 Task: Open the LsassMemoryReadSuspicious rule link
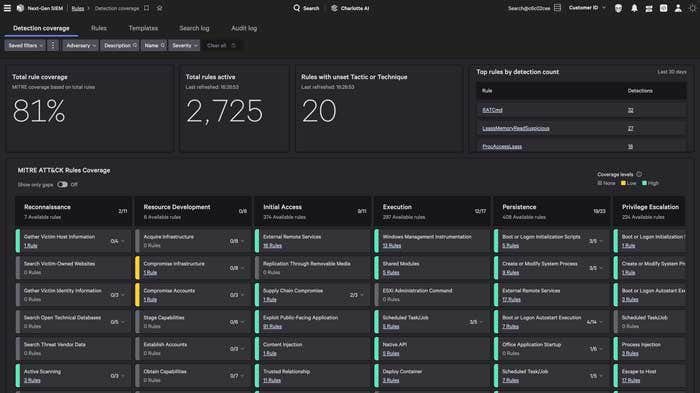516,128
